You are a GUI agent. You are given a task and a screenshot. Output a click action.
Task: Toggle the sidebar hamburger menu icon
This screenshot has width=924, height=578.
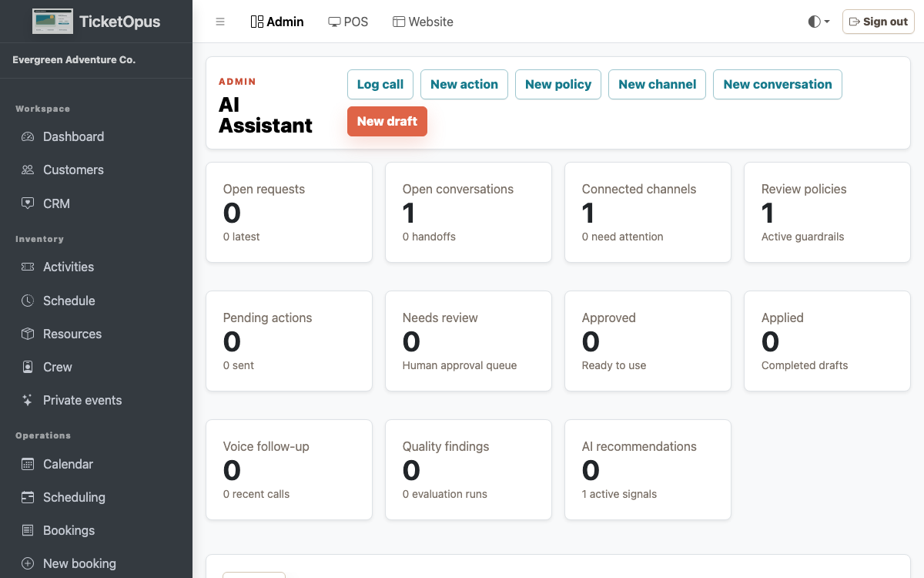tap(220, 22)
